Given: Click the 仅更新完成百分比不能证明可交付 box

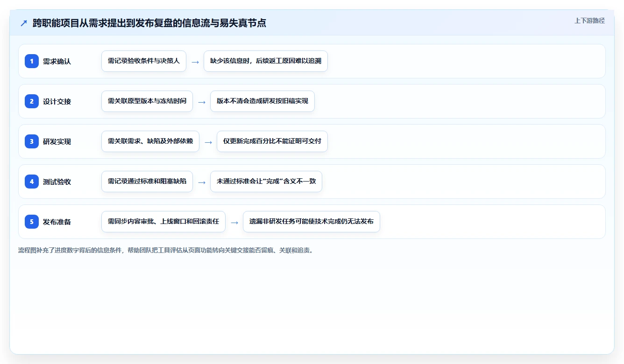Looking at the screenshot, I should tap(272, 141).
